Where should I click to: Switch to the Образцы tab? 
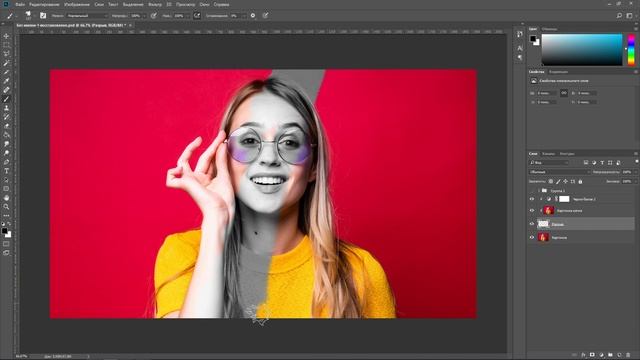[x=549, y=29]
